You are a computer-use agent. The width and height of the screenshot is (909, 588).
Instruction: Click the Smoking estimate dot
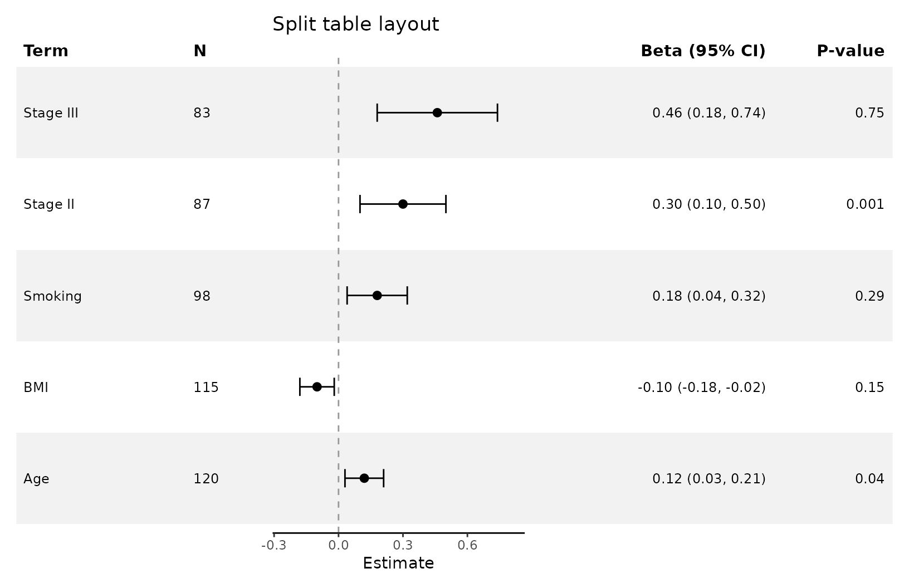point(377,296)
